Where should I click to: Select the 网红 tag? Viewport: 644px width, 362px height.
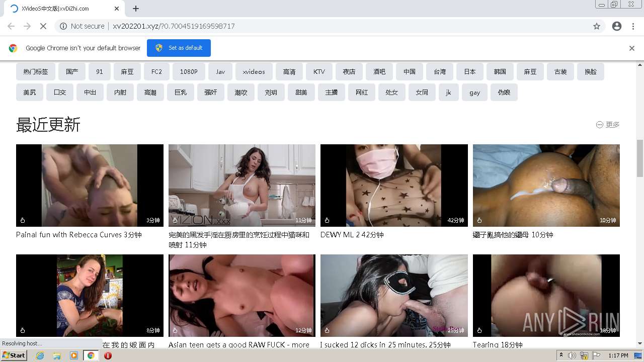coord(362,93)
